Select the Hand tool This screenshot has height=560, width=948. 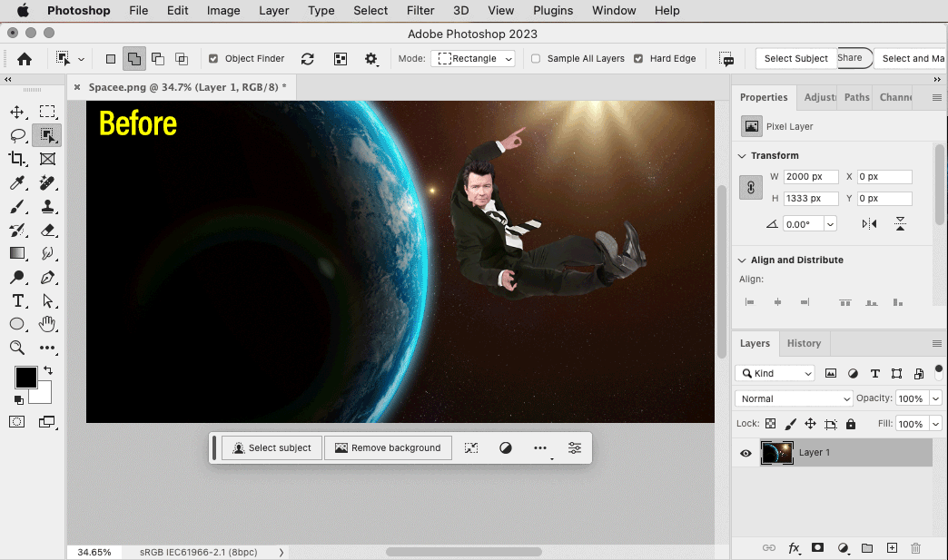pos(47,324)
